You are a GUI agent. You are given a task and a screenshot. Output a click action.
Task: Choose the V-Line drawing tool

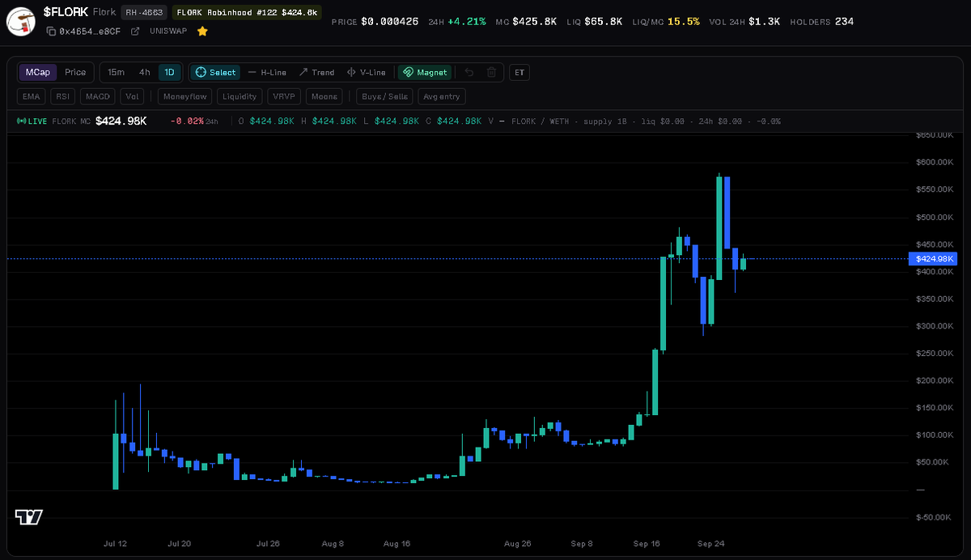[x=367, y=72]
